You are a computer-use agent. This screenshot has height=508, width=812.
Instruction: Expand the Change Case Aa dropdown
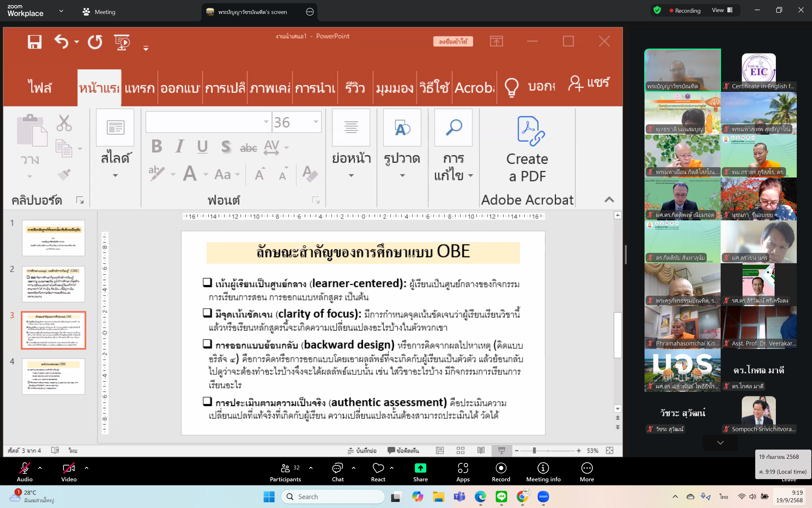tap(237, 174)
